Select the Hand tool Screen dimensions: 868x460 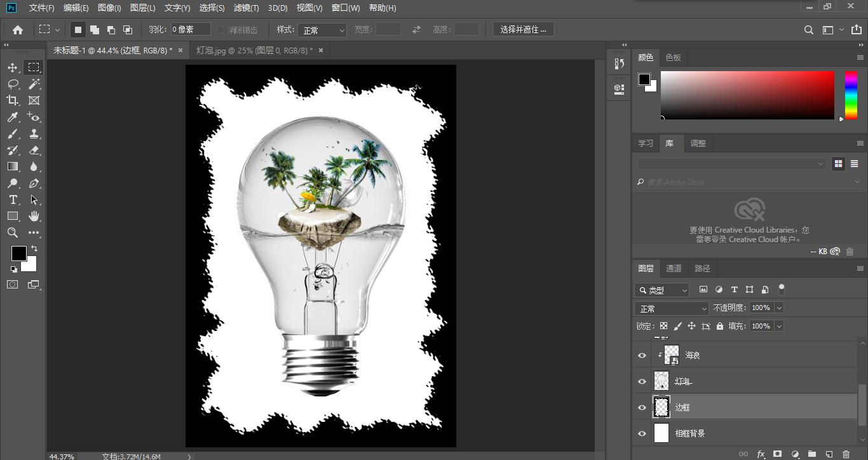(x=34, y=217)
